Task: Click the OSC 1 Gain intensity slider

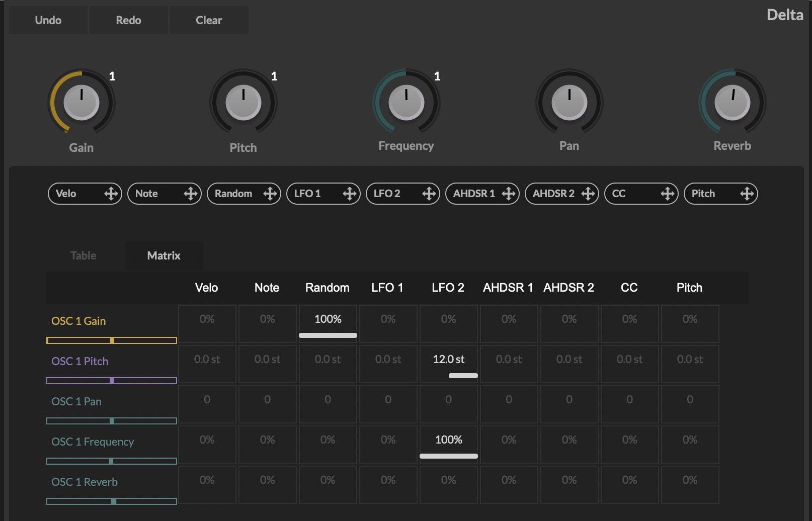Action: tap(112, 340)
